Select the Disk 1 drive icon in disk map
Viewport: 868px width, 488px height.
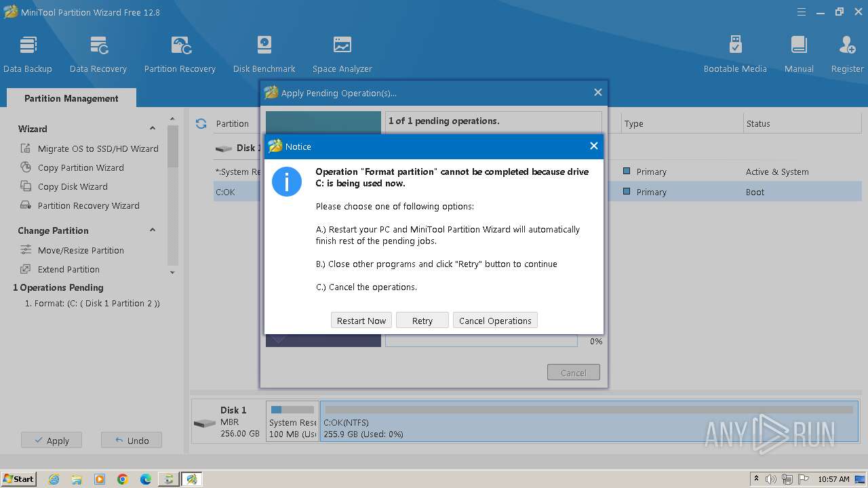click(x=204, y=424)
